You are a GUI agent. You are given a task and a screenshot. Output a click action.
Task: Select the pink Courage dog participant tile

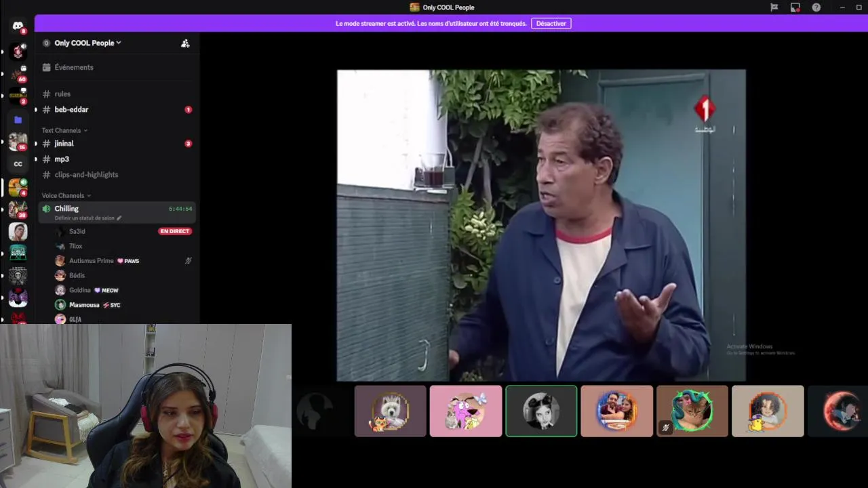pyautogui.click(x=466, y=411)
